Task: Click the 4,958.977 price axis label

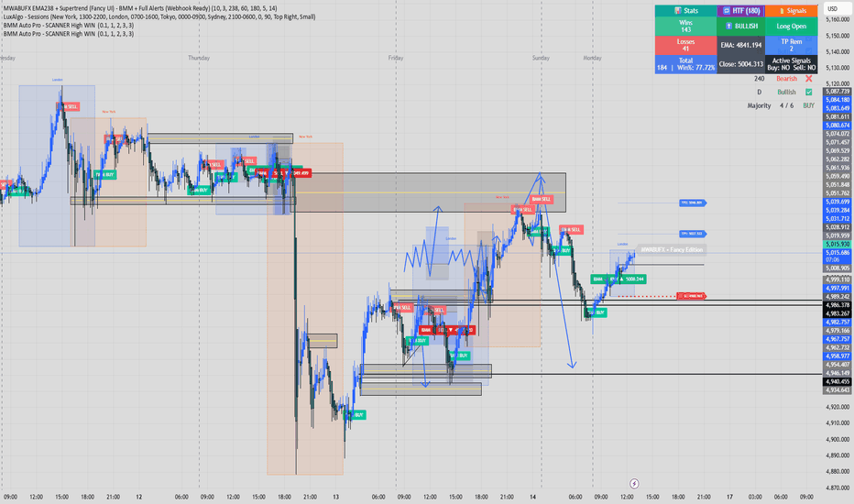Action: click(x=838, y=356)
